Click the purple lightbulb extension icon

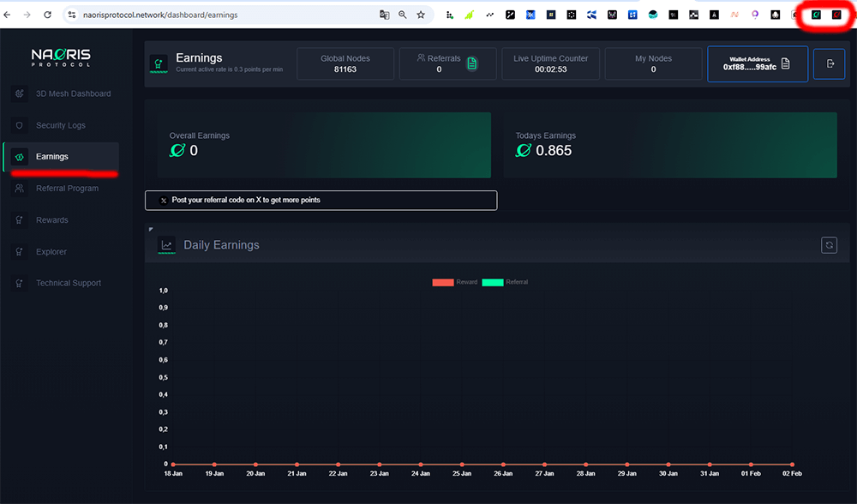(755, 15)
